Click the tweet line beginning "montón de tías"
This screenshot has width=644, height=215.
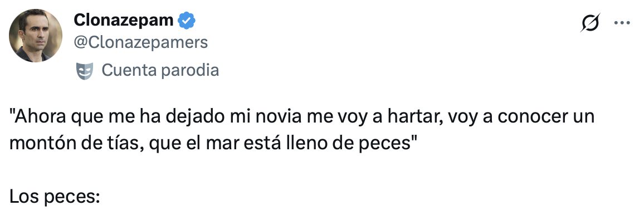(x=213, y=145)
